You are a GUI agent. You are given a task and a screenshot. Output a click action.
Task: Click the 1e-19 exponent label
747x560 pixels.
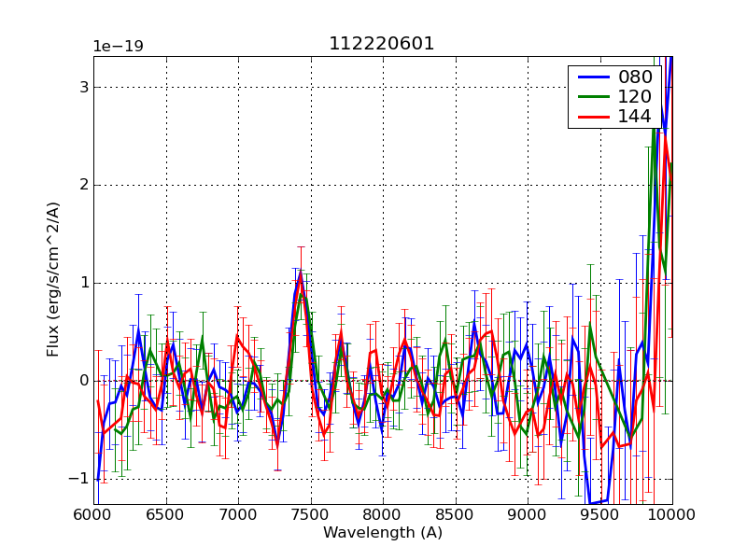117,47
